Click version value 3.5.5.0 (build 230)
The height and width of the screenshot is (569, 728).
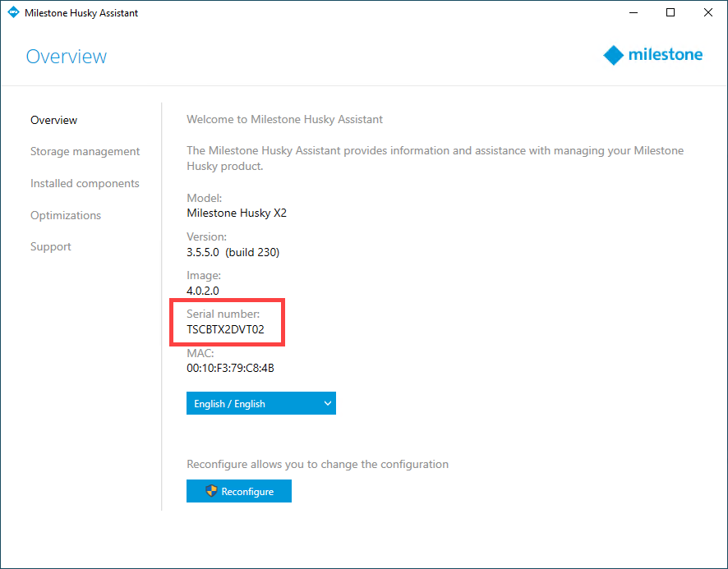point(233,252)
